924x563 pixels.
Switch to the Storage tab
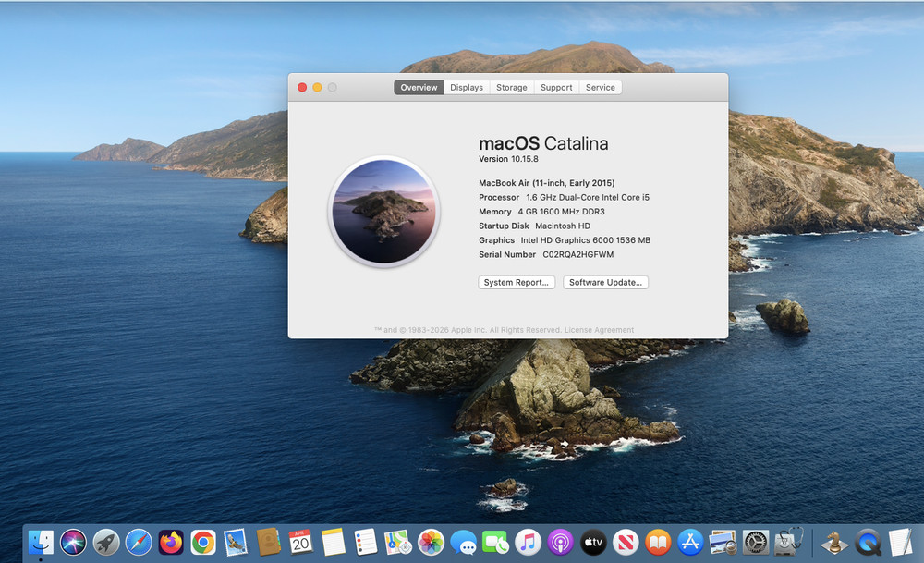(512, 87)
